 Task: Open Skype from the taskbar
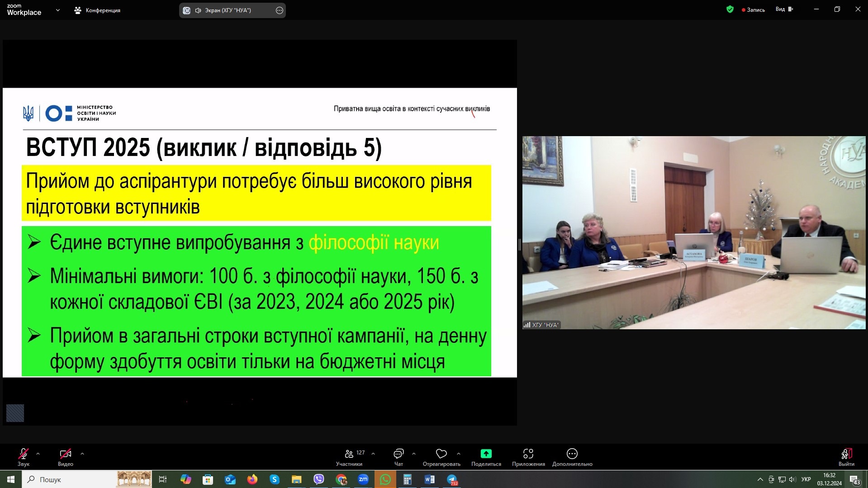(x=274, y=479)
